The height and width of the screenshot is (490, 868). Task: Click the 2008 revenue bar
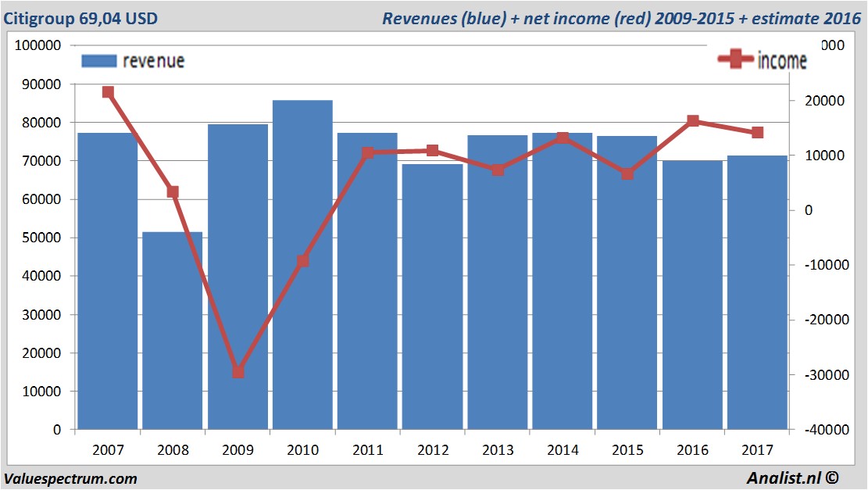(x=172, y=331)
